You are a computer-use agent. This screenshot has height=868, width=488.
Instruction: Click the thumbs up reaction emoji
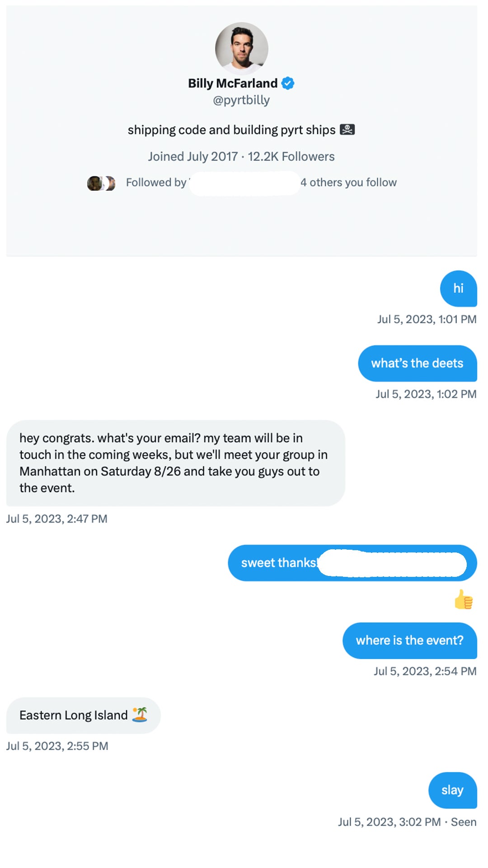click(x=464, y=600)
